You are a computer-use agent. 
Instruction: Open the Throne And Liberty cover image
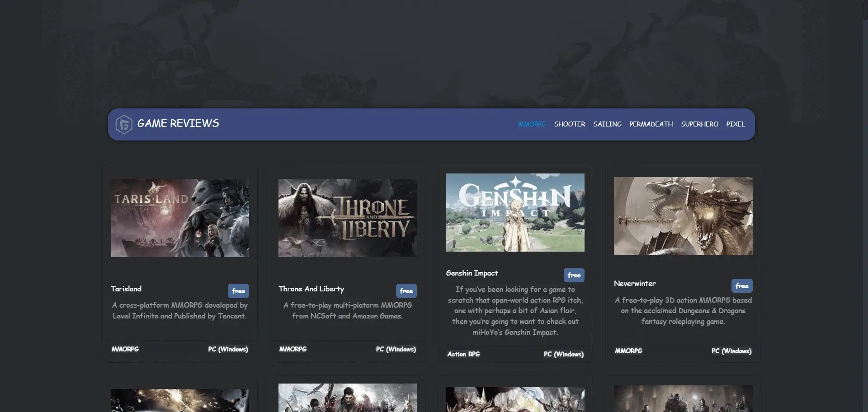348,218
